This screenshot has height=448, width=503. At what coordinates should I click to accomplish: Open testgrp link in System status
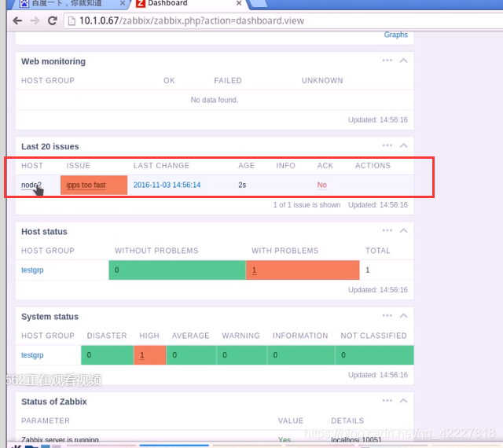pyautogui.click(x=32, y=355)
